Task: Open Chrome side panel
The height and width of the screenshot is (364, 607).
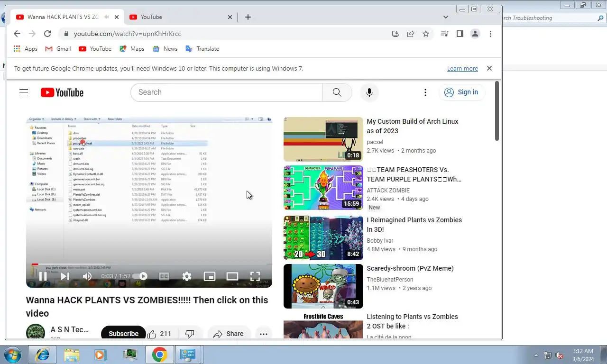Action: click(x=460, y=34)
